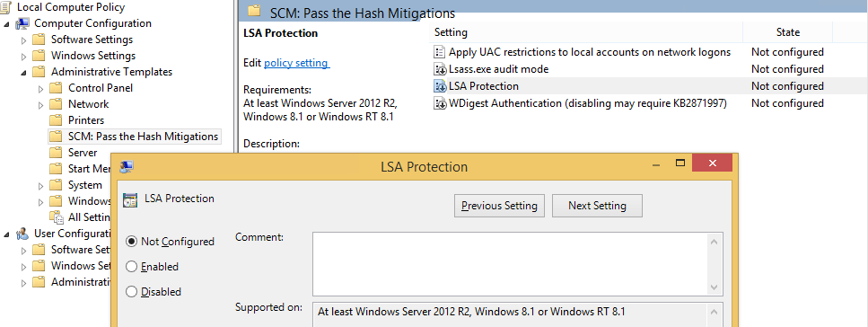Select the Not Configured radio button
The width and height of the screenshot is (868, 327).
(131, 242)
